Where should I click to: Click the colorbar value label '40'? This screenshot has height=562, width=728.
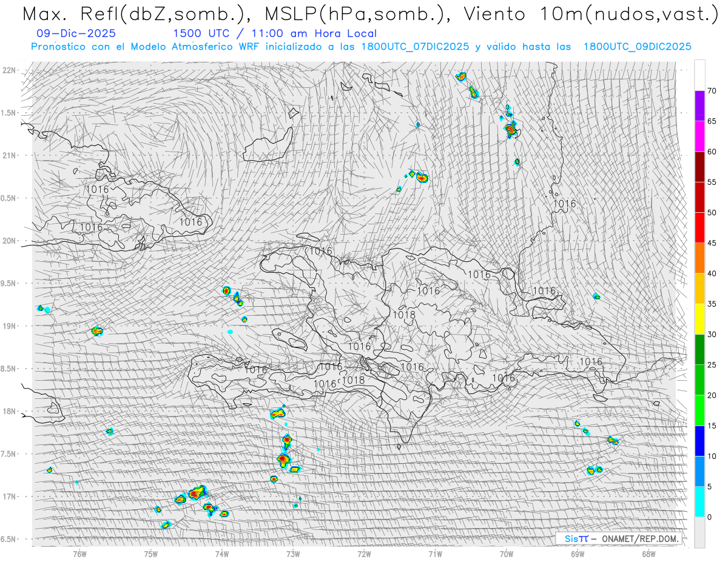(712, 273)
